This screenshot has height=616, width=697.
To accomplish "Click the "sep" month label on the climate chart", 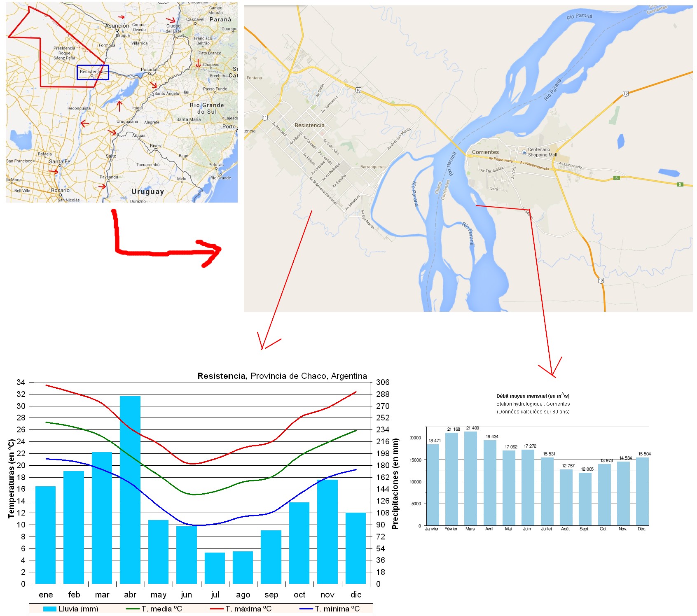I will (271, 595).
